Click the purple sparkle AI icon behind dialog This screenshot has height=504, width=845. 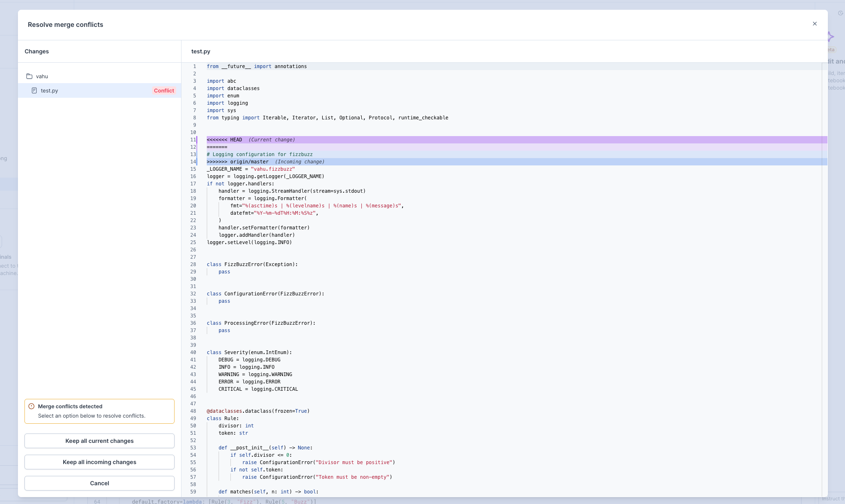point(831,36)
